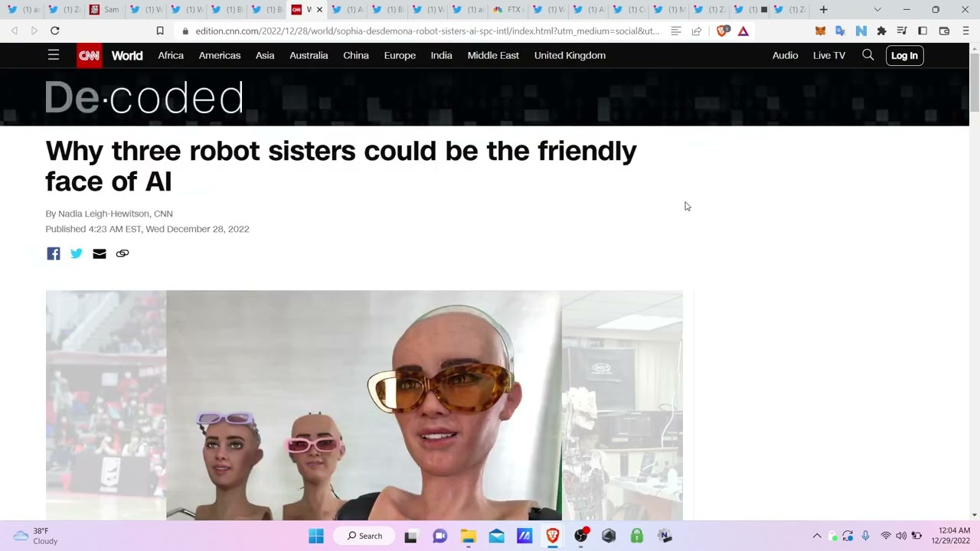This screenshot has width=980, height=551.
Task: Reload the page in the browser
Action: pyautogui.click(x=54, y=31)
